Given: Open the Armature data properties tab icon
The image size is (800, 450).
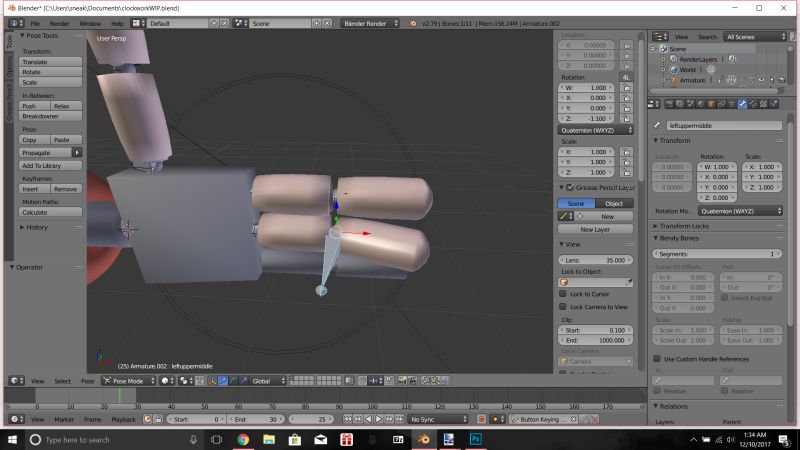Looking at the screenshot, I should point(732,104).
